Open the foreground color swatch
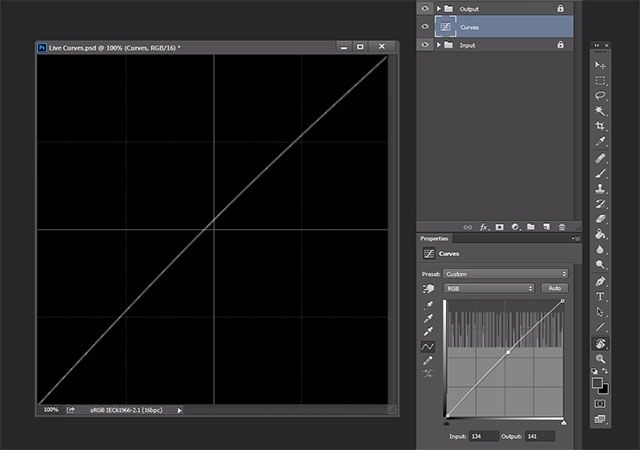 [597, 383]
